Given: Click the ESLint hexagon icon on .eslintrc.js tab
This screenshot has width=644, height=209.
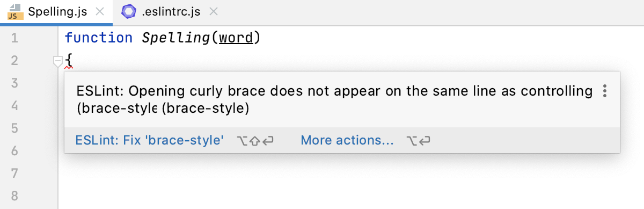Looking at the screenshot, I should click(128, 11).
